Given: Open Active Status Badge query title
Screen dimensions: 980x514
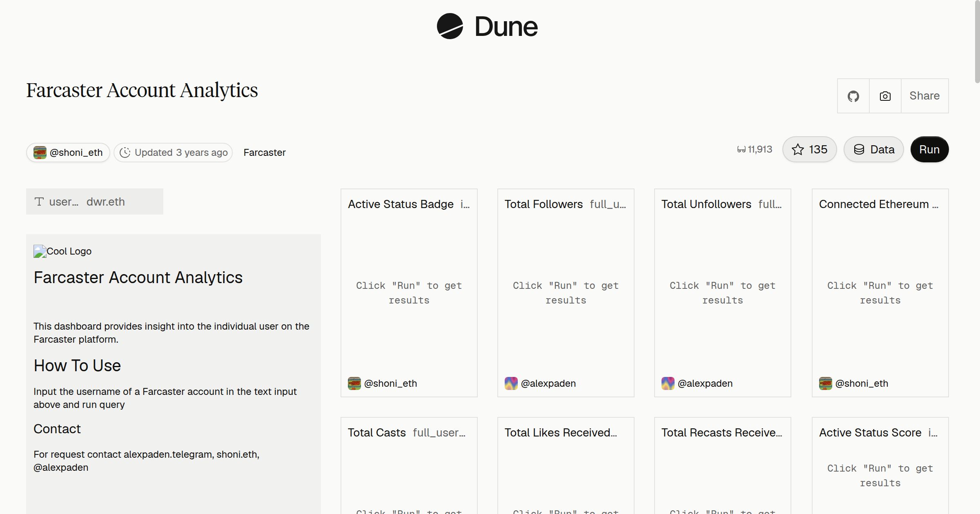Looking at the screenshot, I should click(401, 204).
